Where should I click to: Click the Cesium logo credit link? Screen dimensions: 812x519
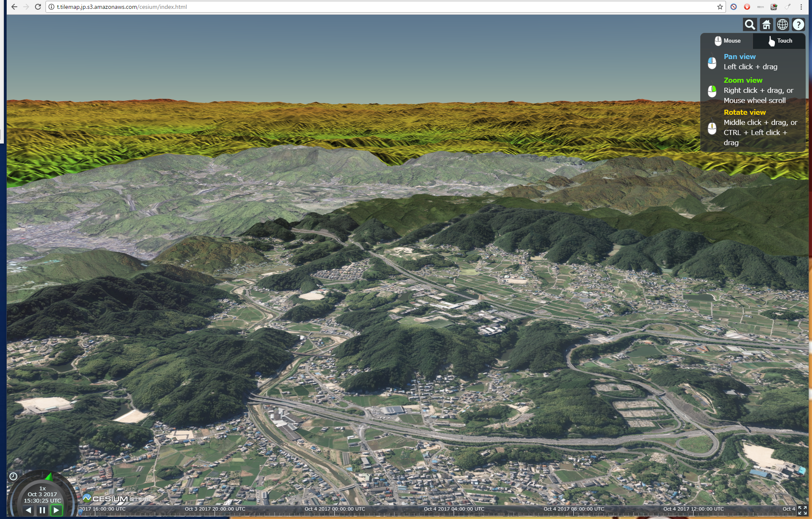coord(105,498)
